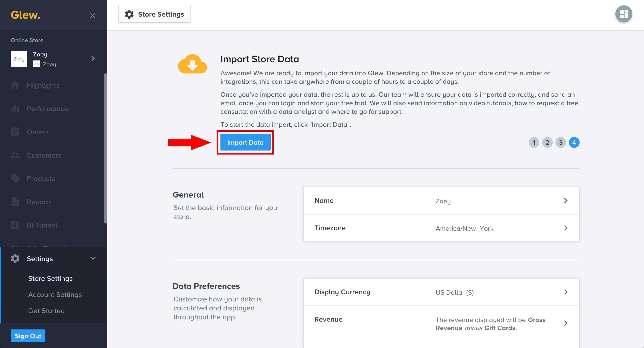Click the Orders clipboard icon

(x=15, y=132)
